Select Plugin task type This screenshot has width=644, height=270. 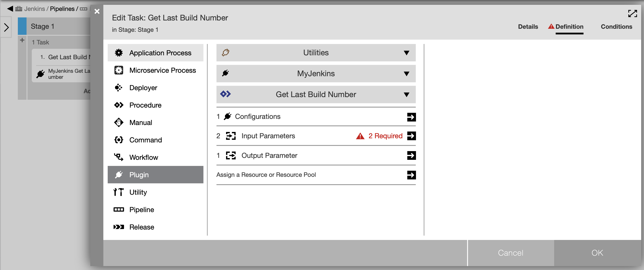pos(156,175)
